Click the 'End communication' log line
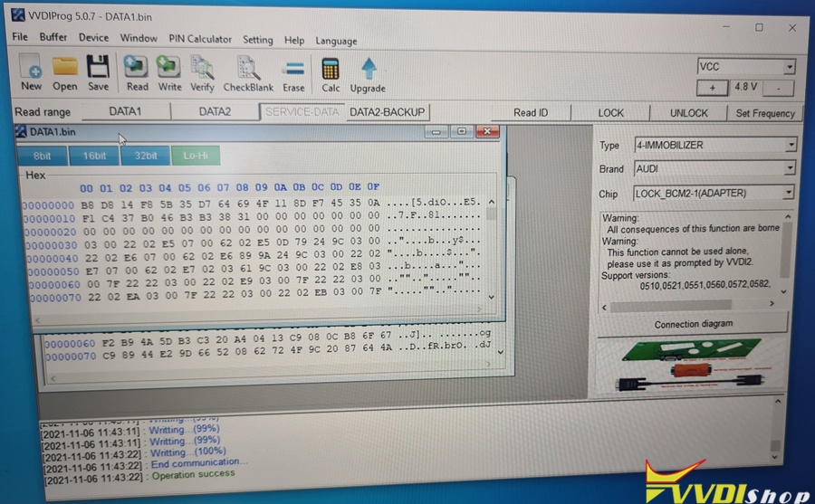 tap(199, 462)
